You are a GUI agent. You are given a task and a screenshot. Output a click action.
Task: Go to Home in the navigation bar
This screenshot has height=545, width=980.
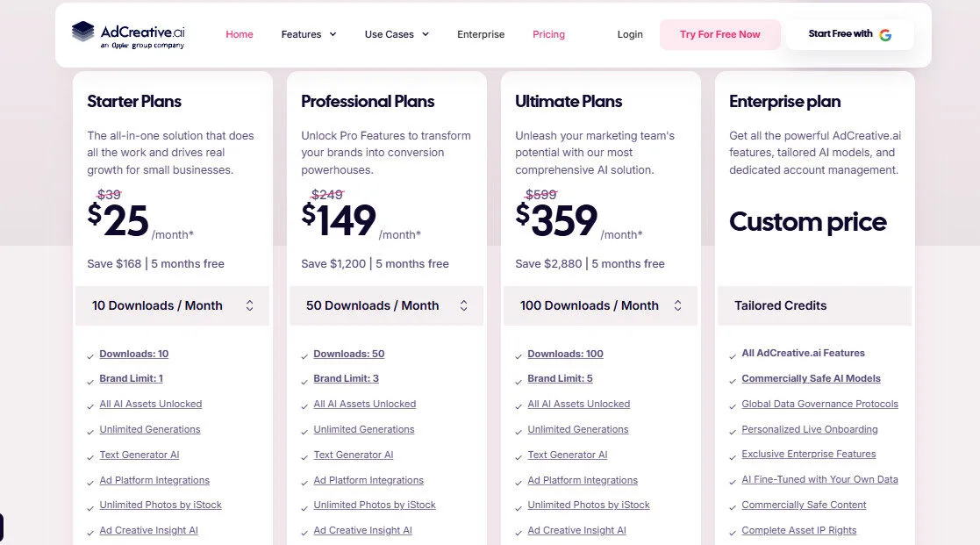240,34
